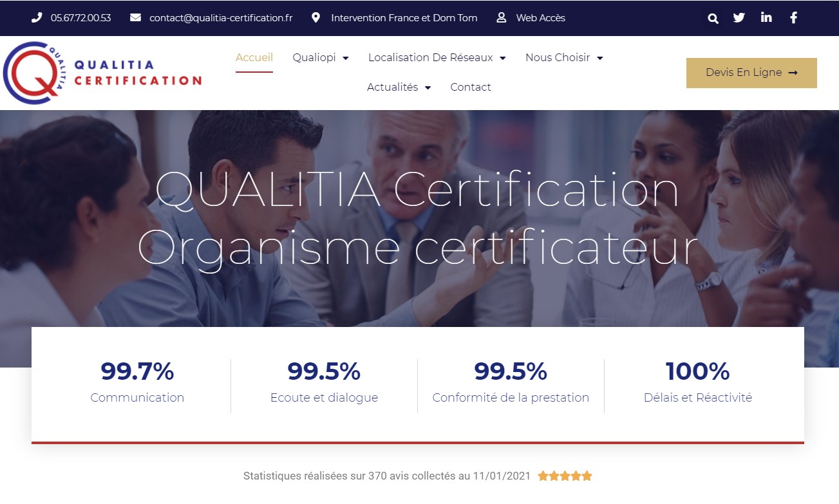Email contact@qualitia-certification.fr link
839x504 pixels.
coord(220,17)
